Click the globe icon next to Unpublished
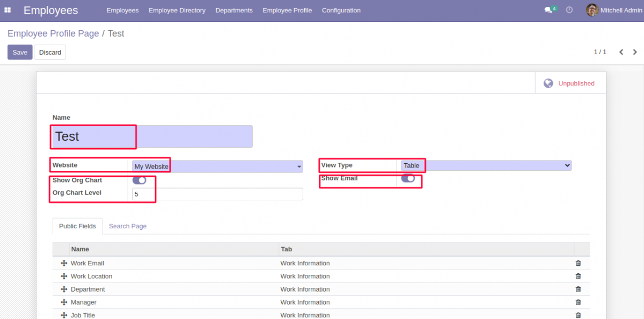 548,83
